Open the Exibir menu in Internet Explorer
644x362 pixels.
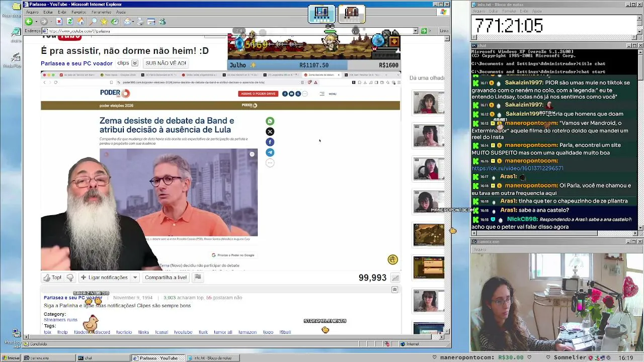pyautogui.click(x=62, y=12)
